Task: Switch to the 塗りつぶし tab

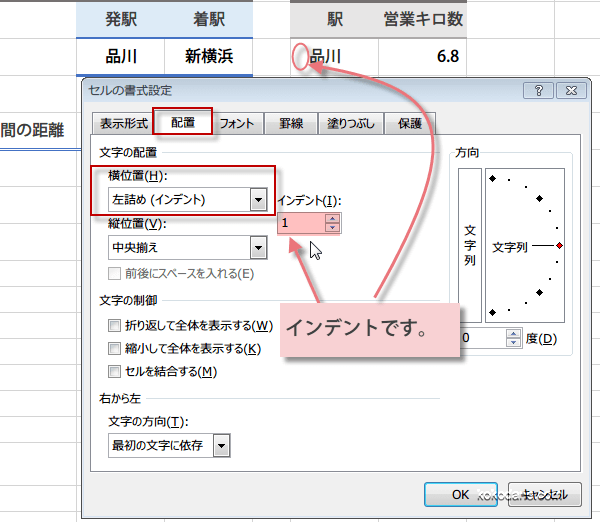Action: [351, 123]
